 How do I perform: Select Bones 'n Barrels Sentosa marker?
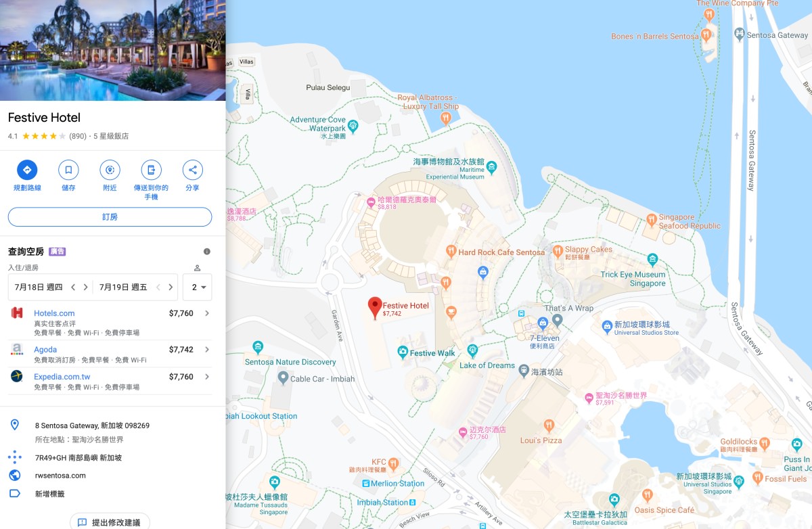706,34
